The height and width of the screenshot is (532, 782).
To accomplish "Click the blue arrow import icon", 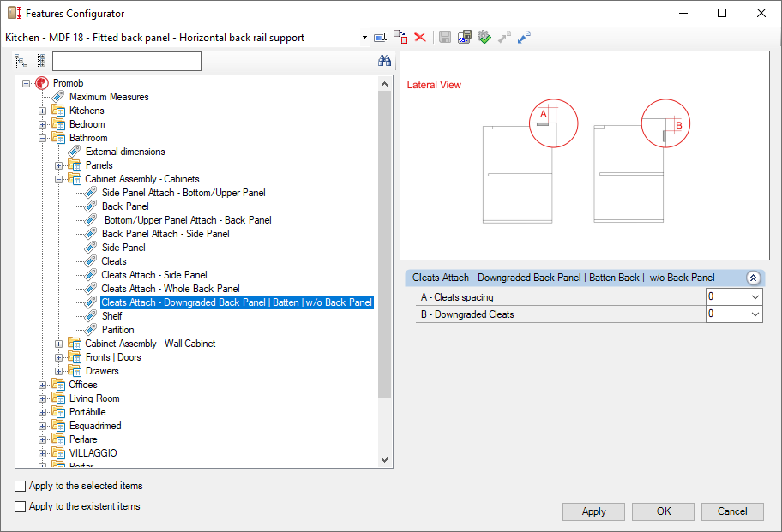I will [x=524, y=38].
